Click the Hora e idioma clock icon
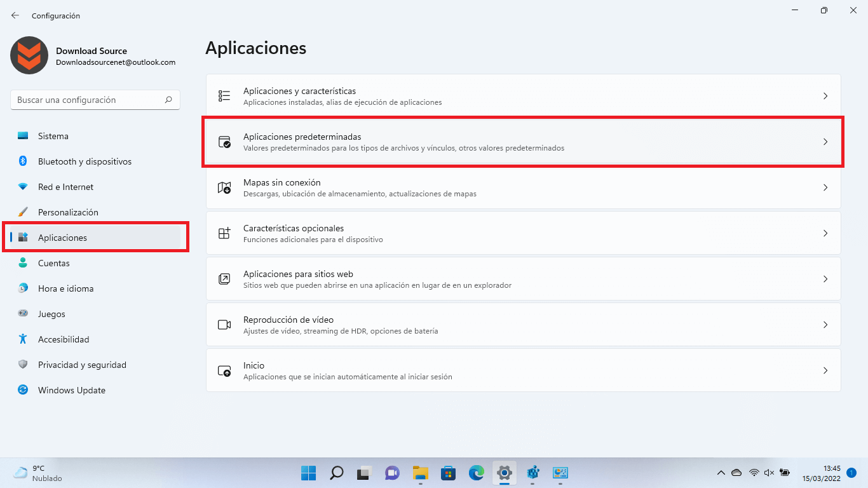This screenshot has width=868, height=488. click(x=23, y=288)
